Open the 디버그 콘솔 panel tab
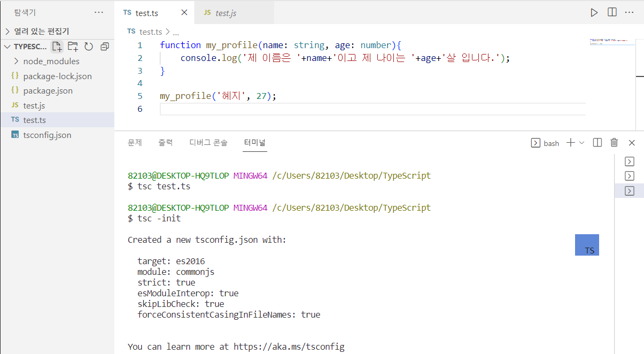 point(208,143)
